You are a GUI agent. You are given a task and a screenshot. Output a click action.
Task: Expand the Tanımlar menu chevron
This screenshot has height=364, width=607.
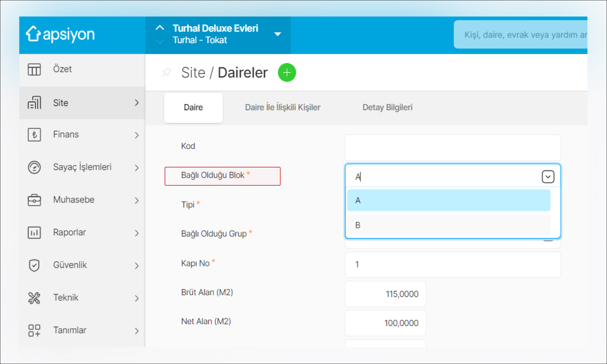tap(137, 331)
